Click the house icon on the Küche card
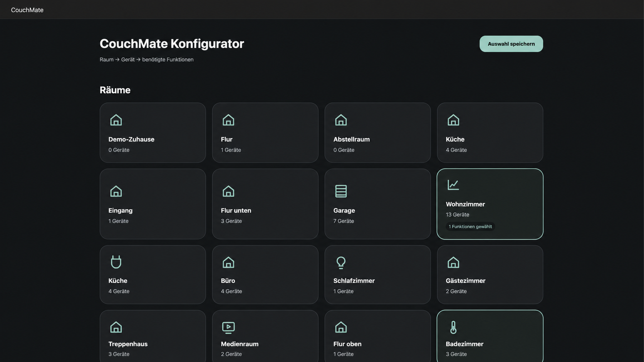 point(453,120)
